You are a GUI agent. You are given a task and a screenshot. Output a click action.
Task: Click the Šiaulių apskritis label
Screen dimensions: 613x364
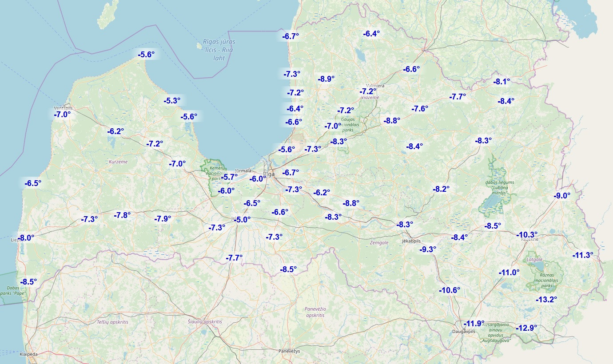(x=204, y=321)
